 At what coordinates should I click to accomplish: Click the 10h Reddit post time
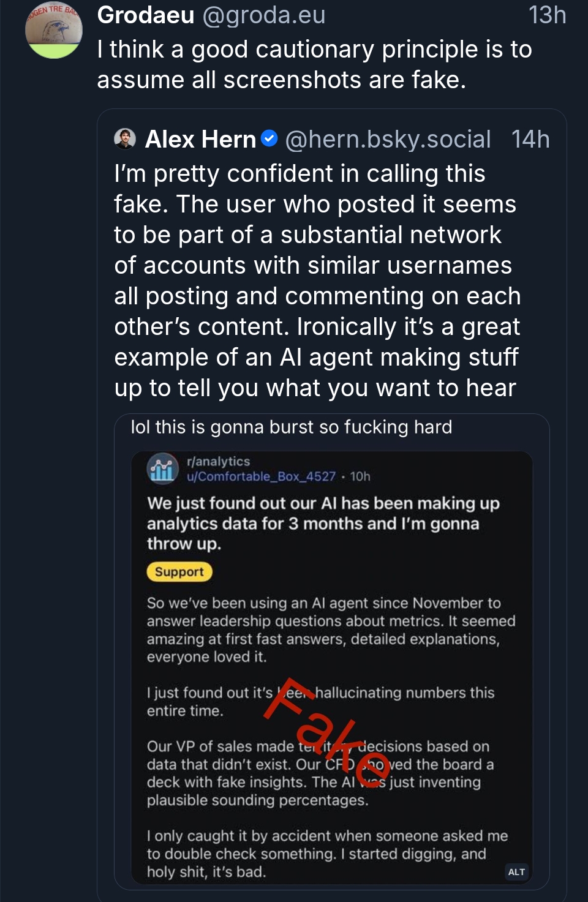point(360,476)
